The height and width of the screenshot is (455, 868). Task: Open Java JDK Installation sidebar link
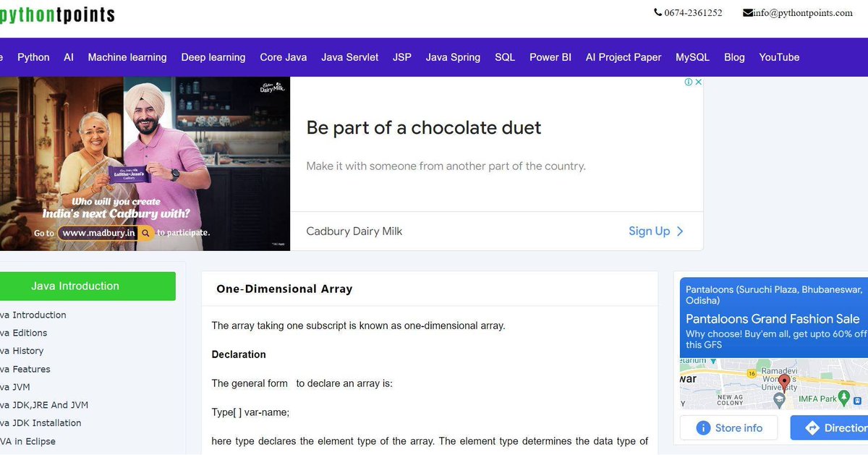tap(41, 423)
